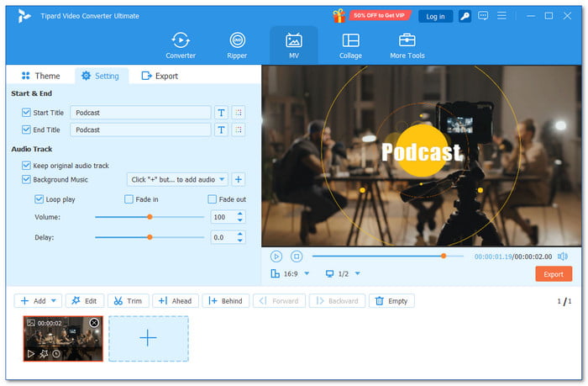Open More Tools toolbox
Viewport: 588px width, 386px height.
pyautogui.click(x=407, y=45)
